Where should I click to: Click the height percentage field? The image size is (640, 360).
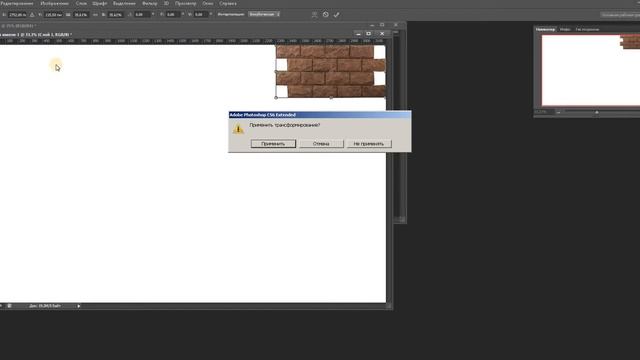(116, 15)
